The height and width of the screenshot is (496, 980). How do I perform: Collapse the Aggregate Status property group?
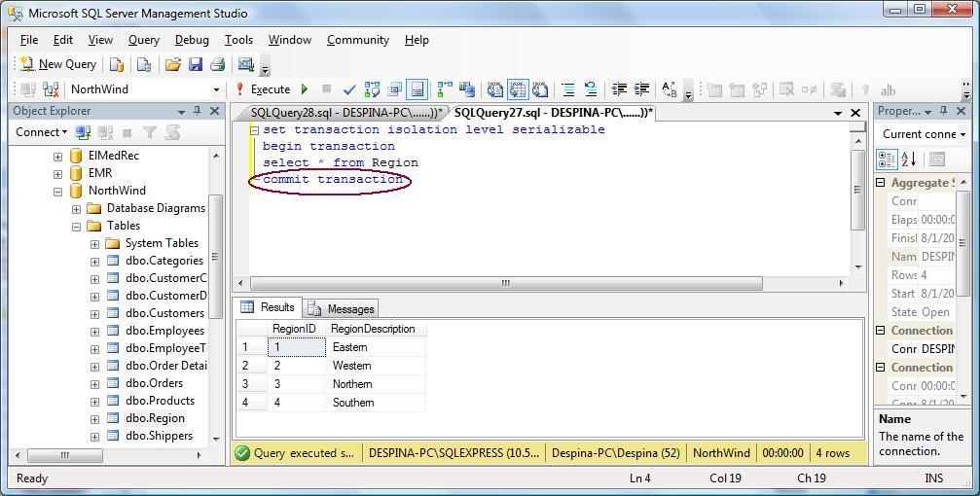pos(880,183)
